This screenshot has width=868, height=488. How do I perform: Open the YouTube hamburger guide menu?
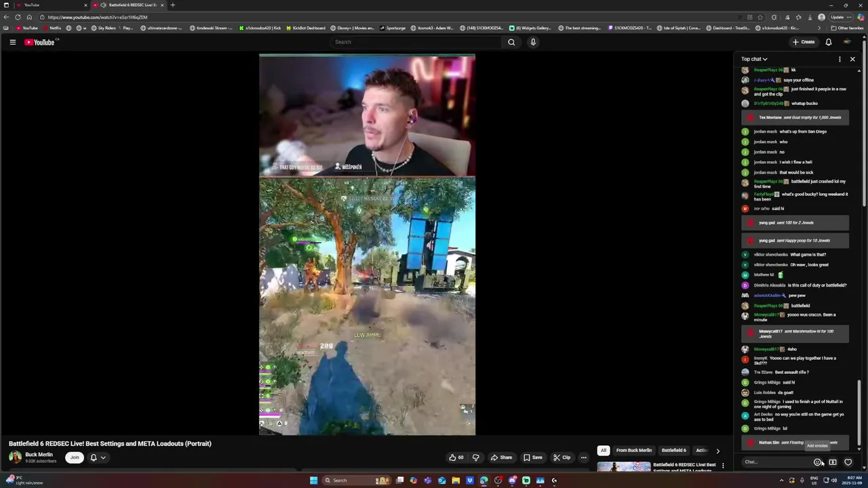tap(12, 42)
